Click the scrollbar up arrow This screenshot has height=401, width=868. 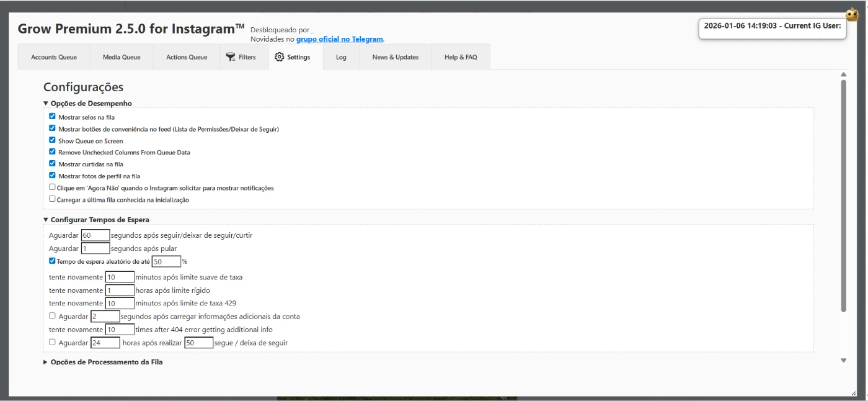tap(843, 75)
